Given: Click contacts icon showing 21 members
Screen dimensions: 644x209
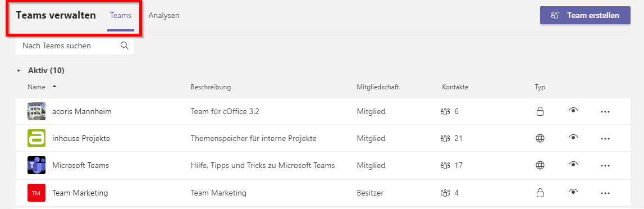Looking at the screenshot, I should [x=445, y=138].
